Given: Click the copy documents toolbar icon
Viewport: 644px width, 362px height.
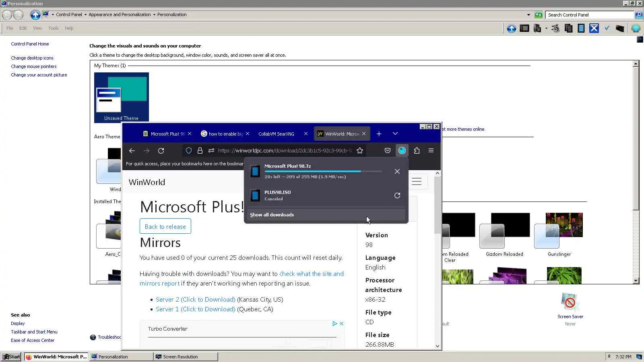Looking at the screenshot, I should coord(569,28).
